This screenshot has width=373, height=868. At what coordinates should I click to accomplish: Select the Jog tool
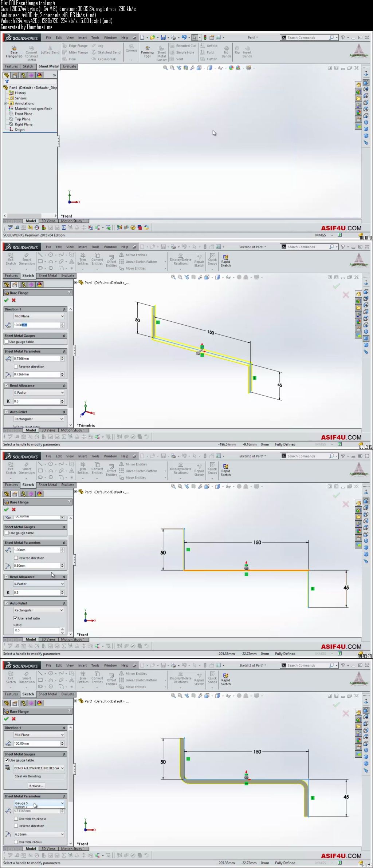coord(97,46)
